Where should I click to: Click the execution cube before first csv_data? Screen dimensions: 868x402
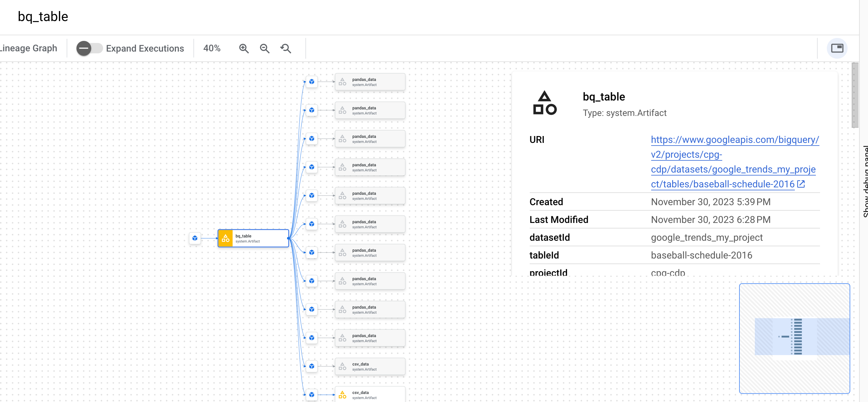312,366
